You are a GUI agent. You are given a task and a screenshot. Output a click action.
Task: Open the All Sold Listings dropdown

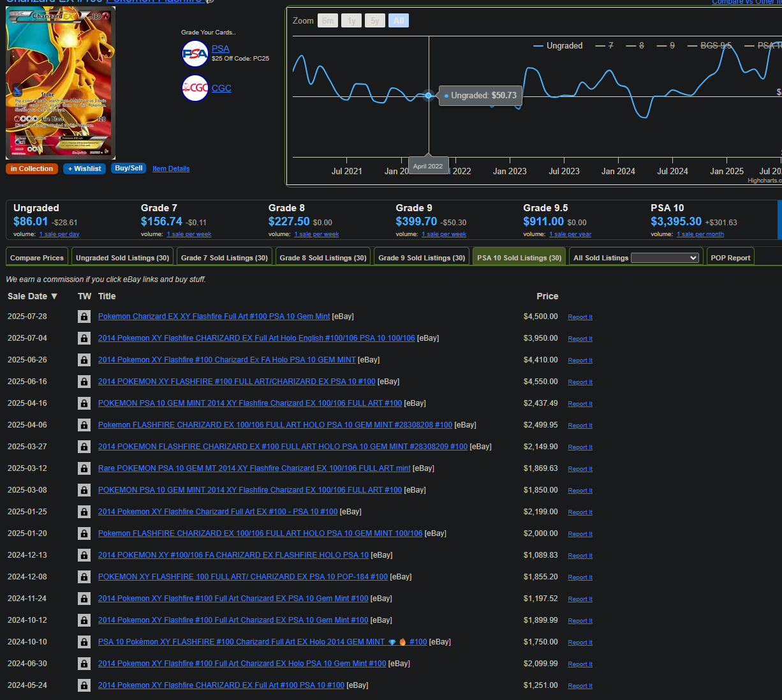click(x=665, y=258)
